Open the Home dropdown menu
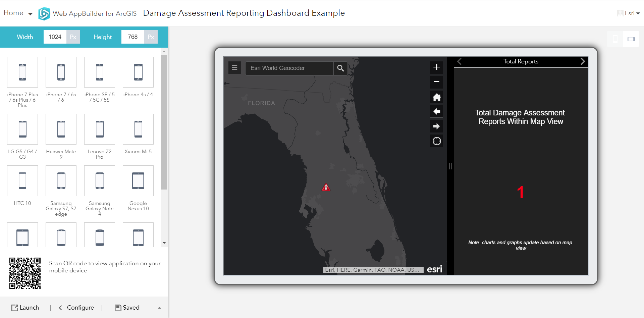 (x=18, y=13)
